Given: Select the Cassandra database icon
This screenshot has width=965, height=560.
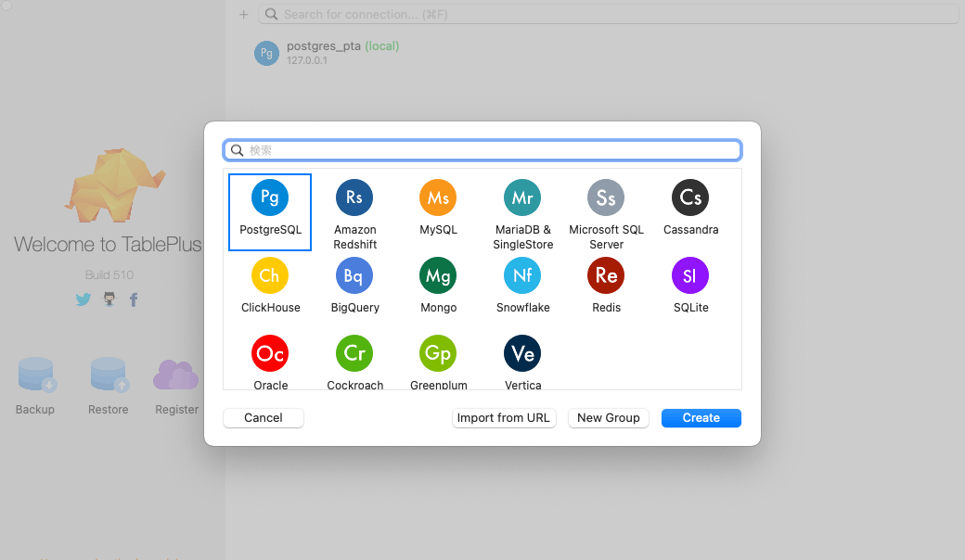Looking at the screenshot, I should tap(690, 197).
